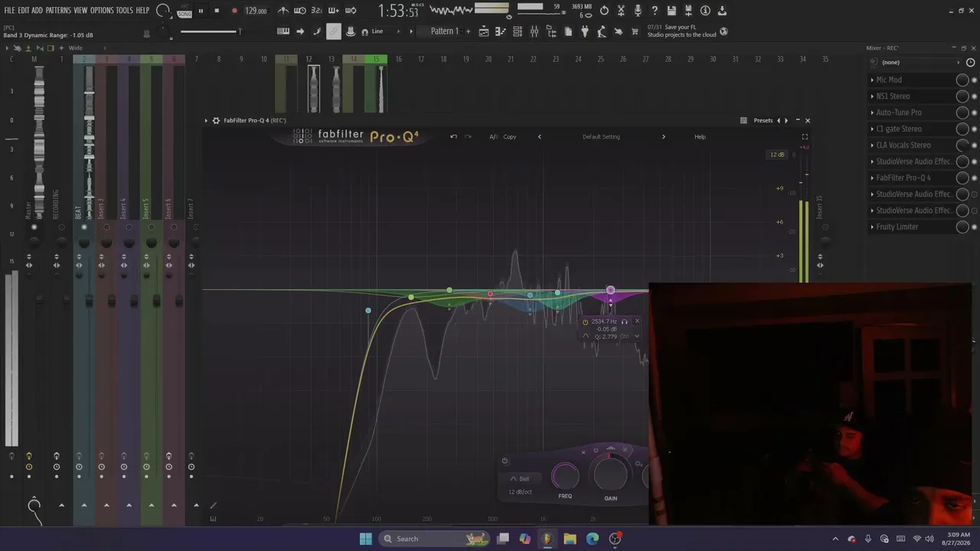Open the plugin options gear icon
Viewport: 980px width, 551px height.
point(216,120)
